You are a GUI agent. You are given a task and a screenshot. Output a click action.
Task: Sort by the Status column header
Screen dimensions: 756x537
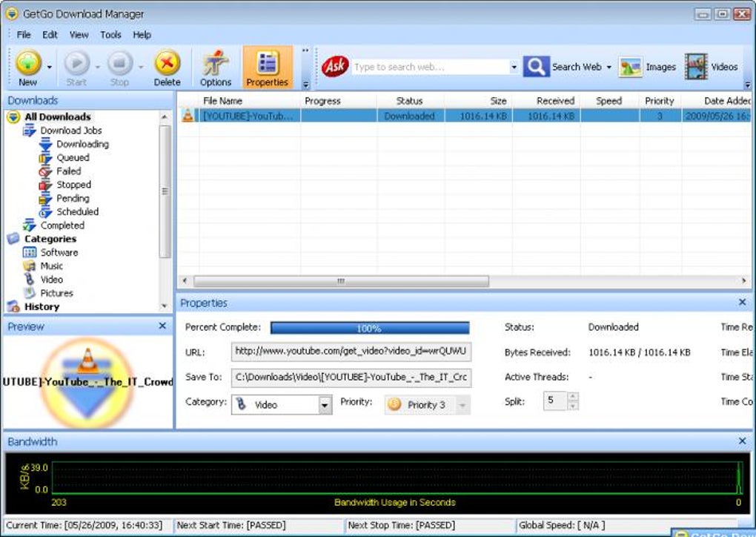coord(411,101)
